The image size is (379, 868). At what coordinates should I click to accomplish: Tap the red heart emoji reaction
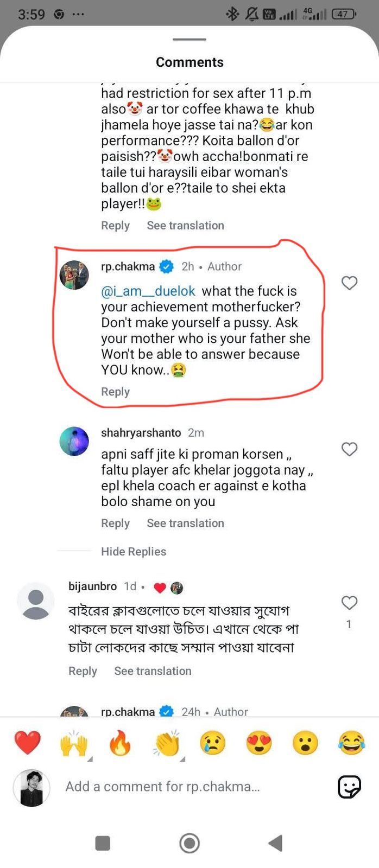(x=27, y=743)
